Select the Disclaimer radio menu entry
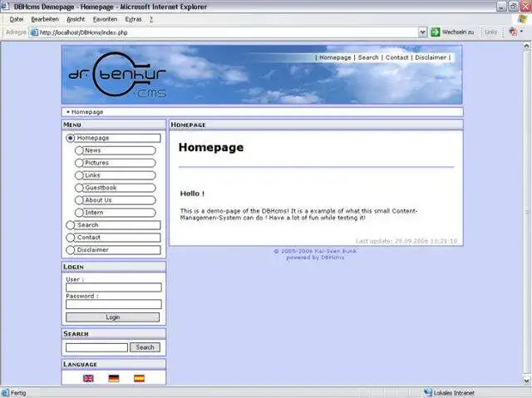The height and width of the screenshot is (398, 532). point(113,250)
